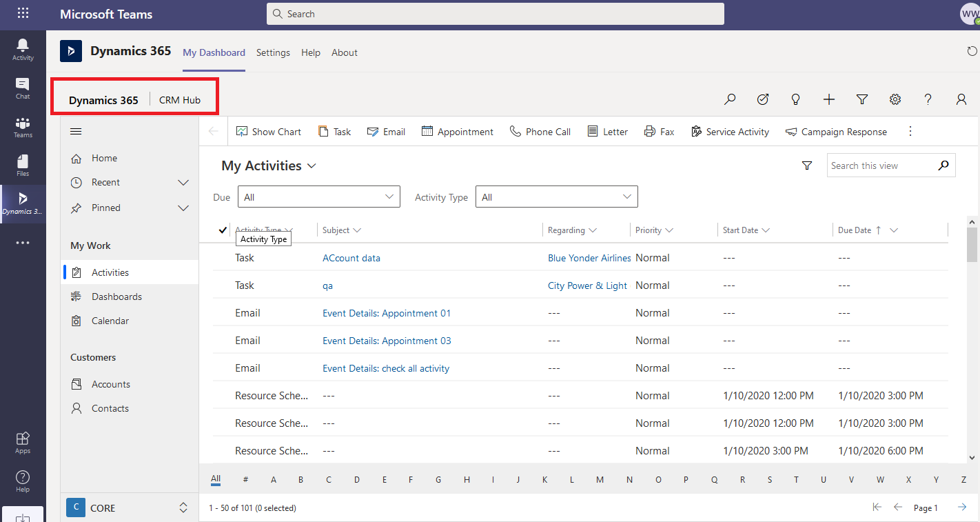Open the view filter funnel beside search box
The image size is (980, 522).
807,165
